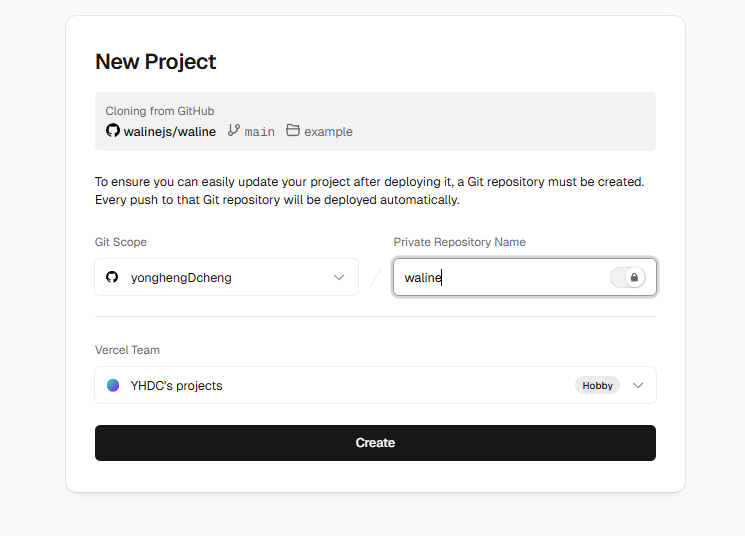
Task: Click the example directory label
Action: click(328, 132)
